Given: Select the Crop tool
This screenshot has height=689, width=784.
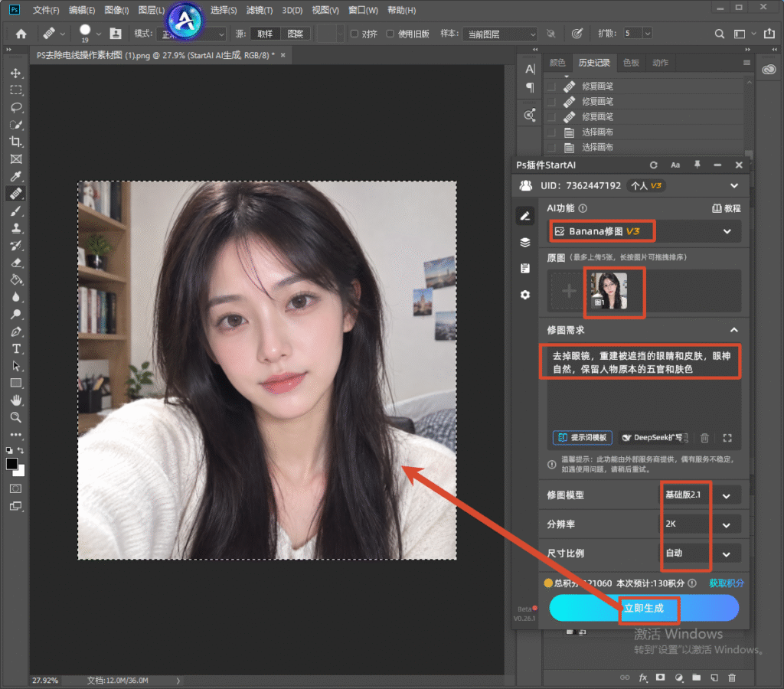Looking at the screenshot, I should [16, 142].
